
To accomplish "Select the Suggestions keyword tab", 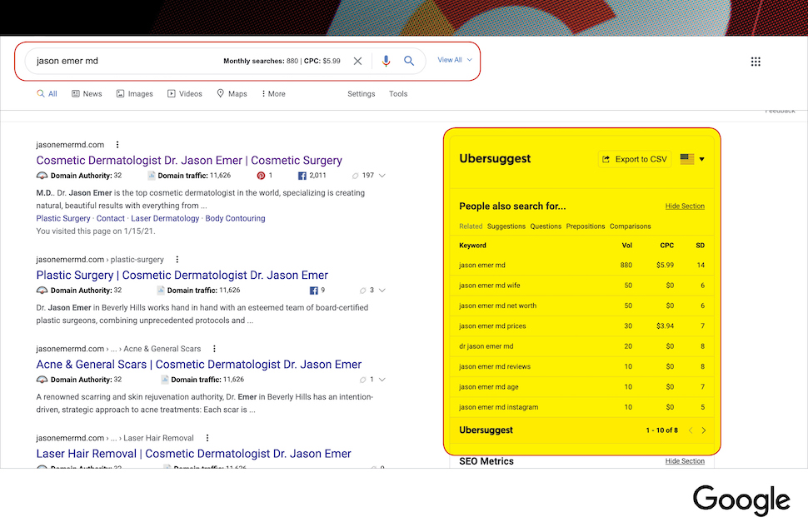I will pyautogui.click(x=506, y=226).
